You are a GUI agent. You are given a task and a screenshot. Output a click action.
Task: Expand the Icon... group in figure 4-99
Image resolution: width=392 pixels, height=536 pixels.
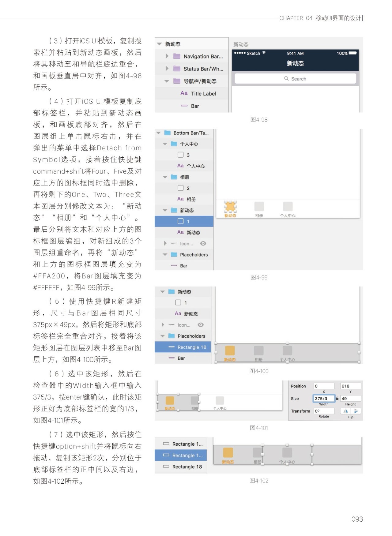click(x=165, y=243)
